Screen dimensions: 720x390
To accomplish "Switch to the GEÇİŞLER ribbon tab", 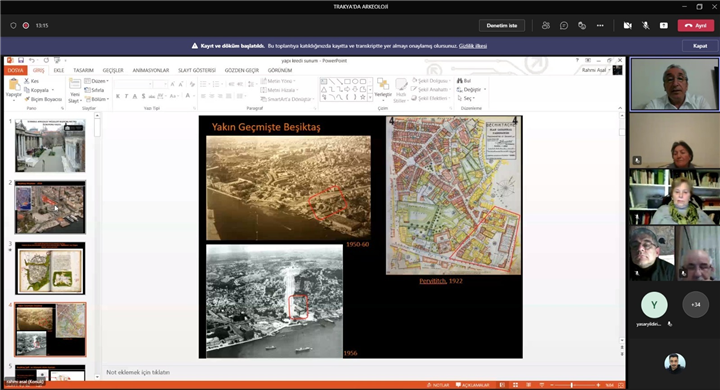I will tap(113, 70).
